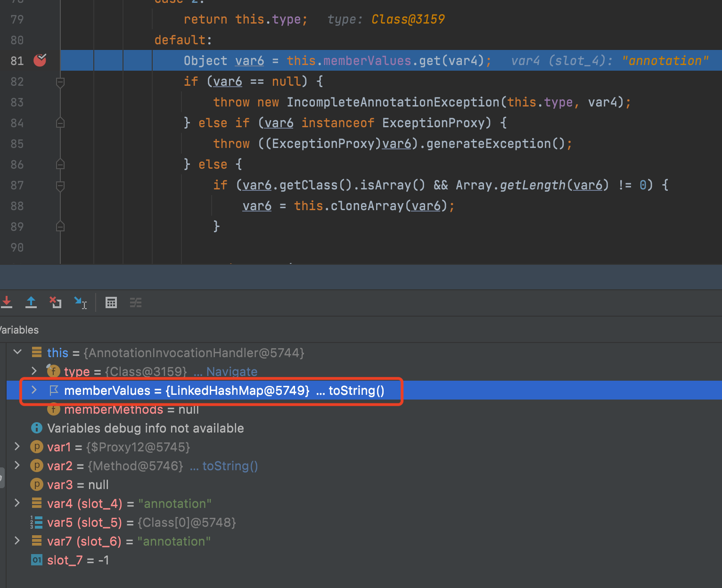This screenshot has width=722, height=588.
Task: Click the 'default:' label on line 80
Action: pos(183,40)
